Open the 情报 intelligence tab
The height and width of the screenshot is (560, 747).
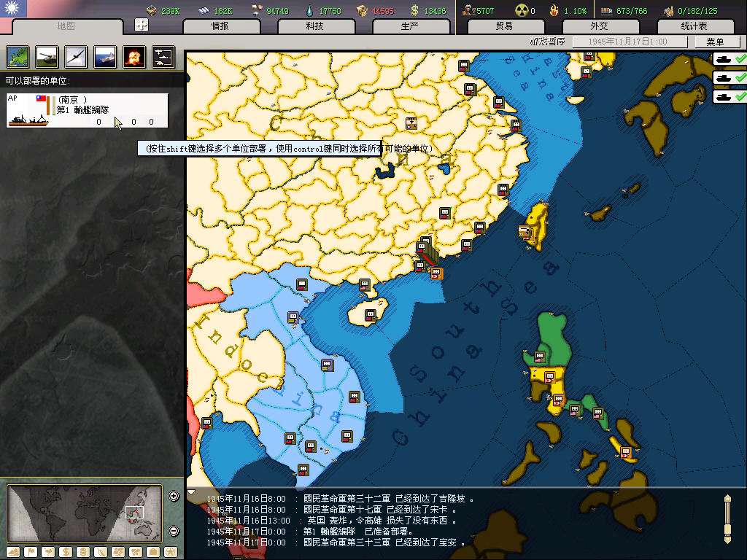point(221,26)
